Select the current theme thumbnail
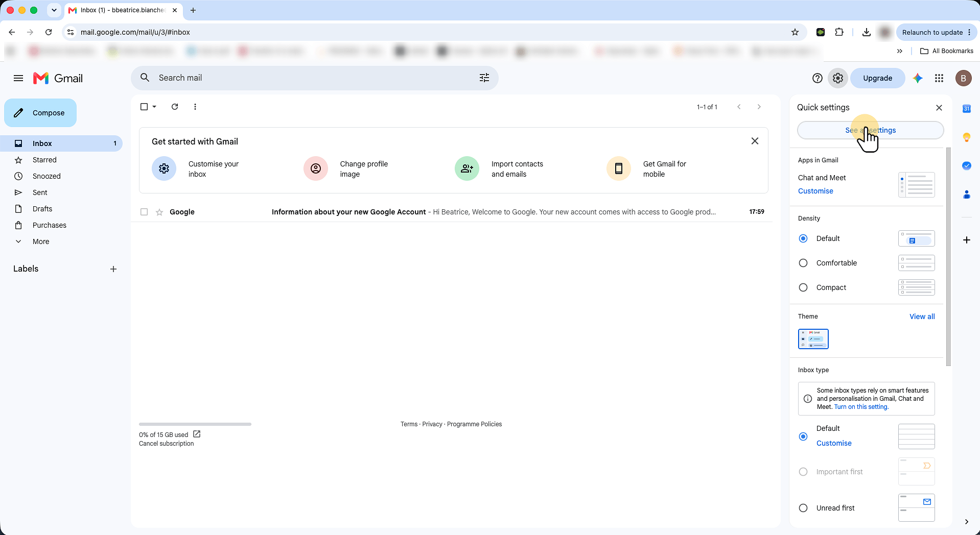 813,339
